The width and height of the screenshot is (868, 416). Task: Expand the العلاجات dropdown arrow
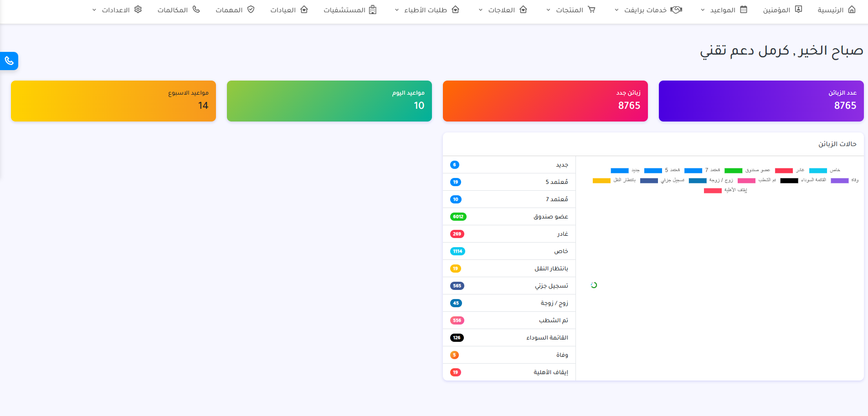pyautogui.click(x=480, y=10)
